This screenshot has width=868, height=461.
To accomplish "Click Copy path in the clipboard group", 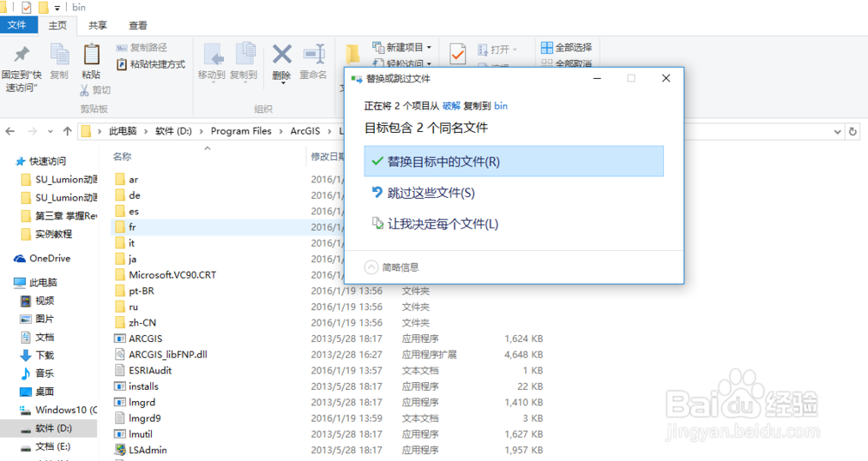I will pyautogui.click(x=141, y=48).
